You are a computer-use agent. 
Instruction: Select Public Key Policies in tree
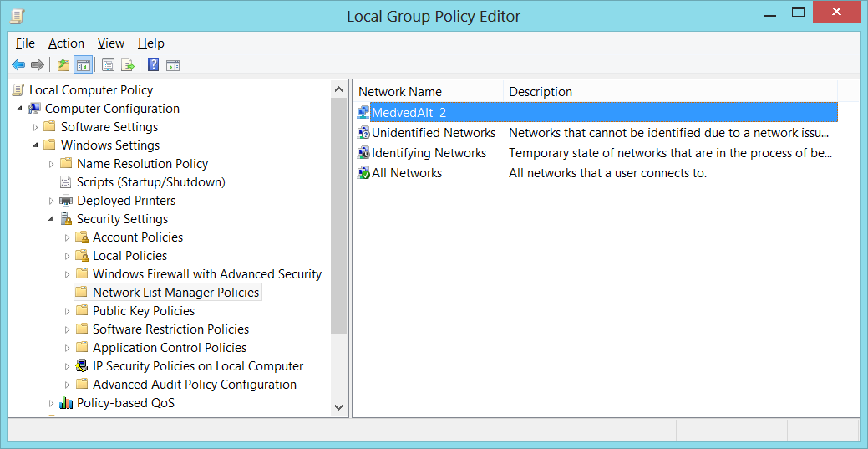[143, 311]
